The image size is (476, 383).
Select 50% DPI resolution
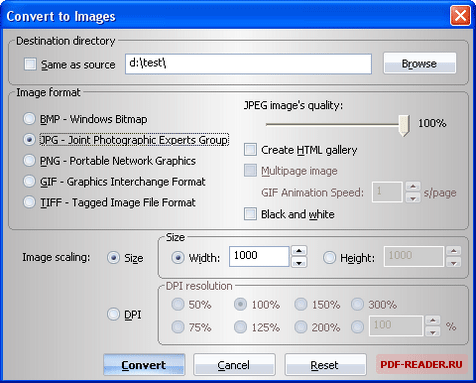pyautogui.click(x=178, y=304)
